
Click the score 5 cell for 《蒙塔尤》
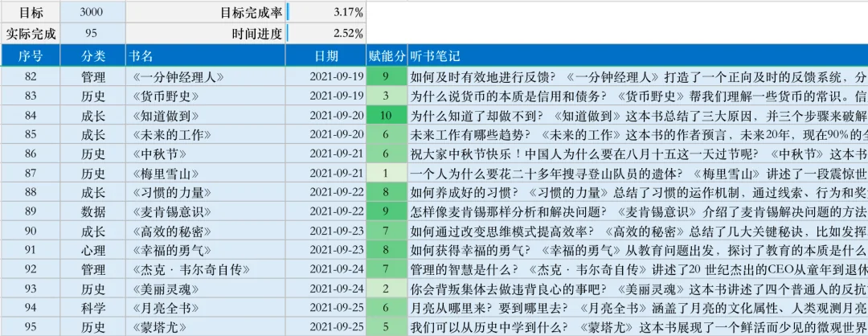click(387, 327)
